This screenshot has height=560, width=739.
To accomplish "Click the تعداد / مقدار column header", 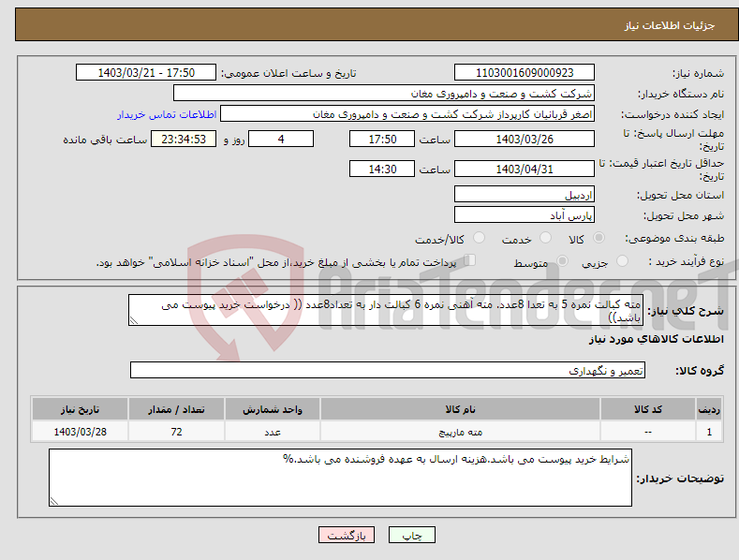I will point(176,409).
